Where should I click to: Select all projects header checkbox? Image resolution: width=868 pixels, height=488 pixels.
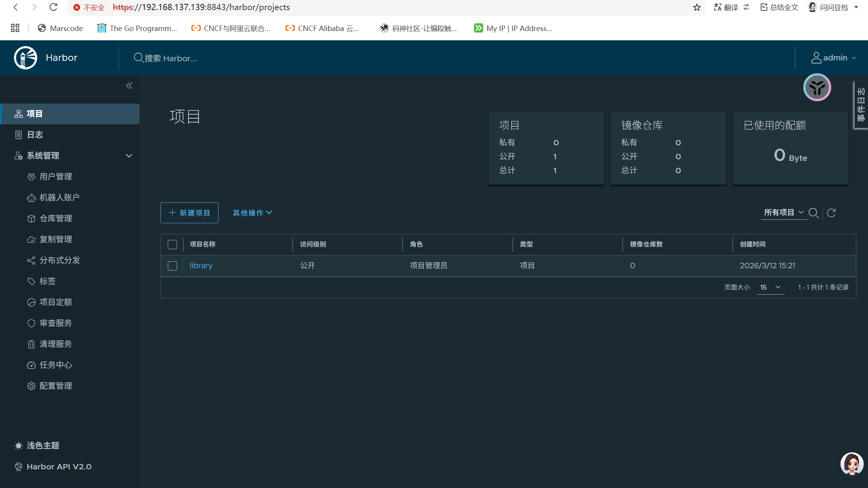[x=172, y=245]
